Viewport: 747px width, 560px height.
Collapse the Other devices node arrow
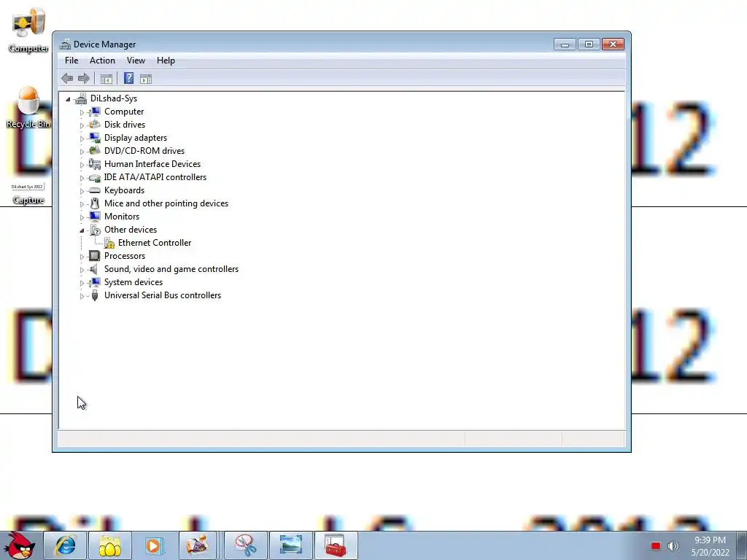coord(82,230)
